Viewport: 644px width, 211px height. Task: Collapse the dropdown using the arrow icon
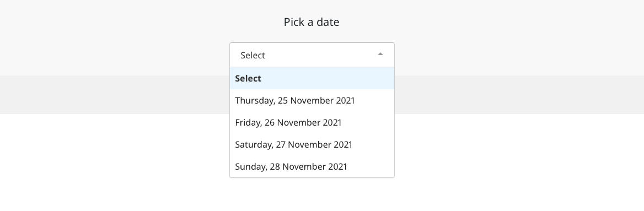click(380, 54)
